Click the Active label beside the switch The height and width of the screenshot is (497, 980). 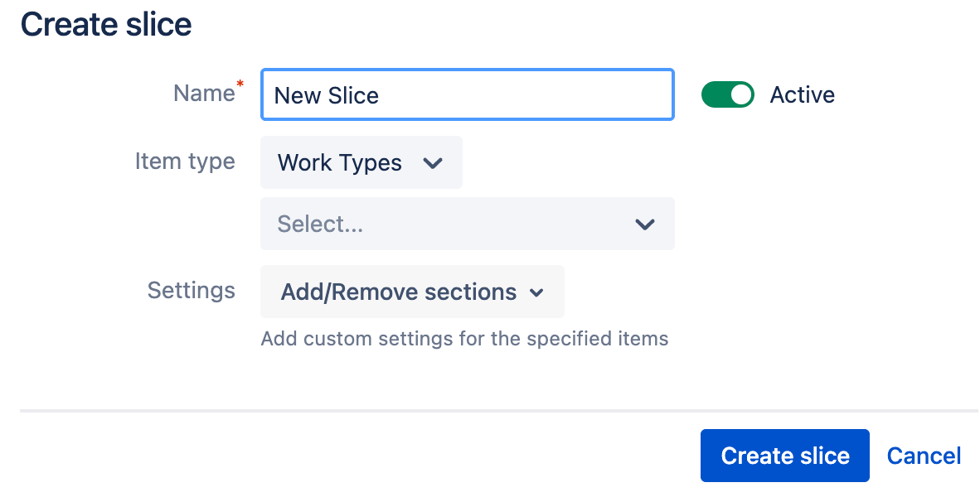click(x=802, y=94)
